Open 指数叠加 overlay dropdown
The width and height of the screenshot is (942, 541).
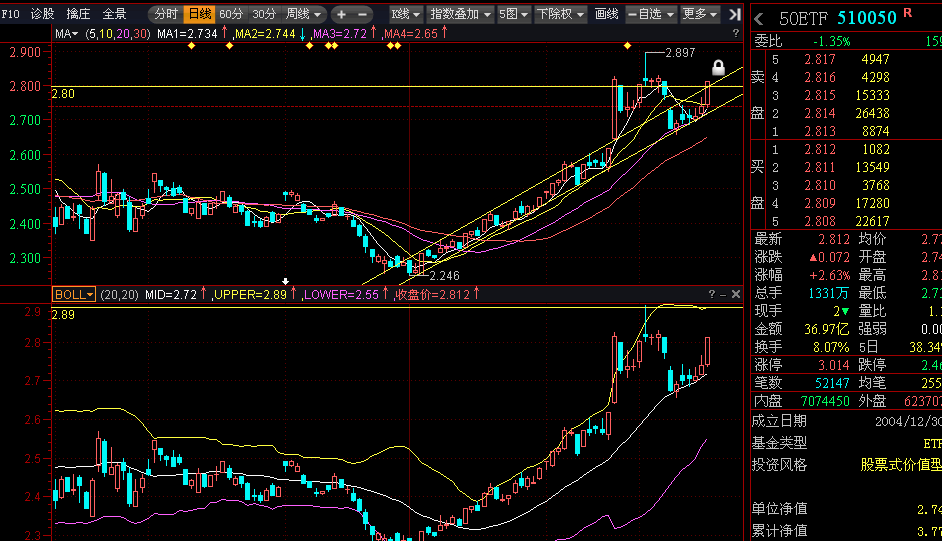click(x=460, y=14)
